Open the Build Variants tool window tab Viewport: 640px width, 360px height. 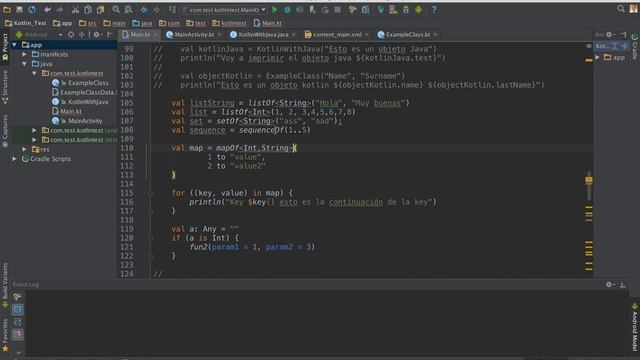pos(5,285)
